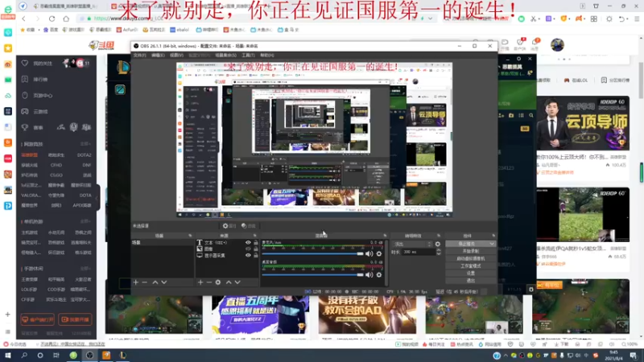644x362 pixels.
Task: Click the Filters button above Sources
Action: click(x=249, y=226)
